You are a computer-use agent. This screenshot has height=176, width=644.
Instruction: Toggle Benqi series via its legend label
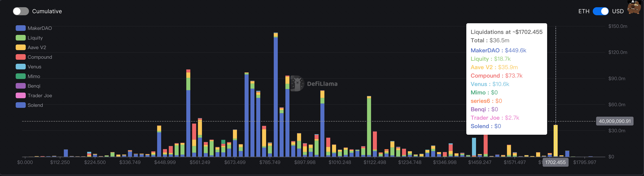coord(34,86)
